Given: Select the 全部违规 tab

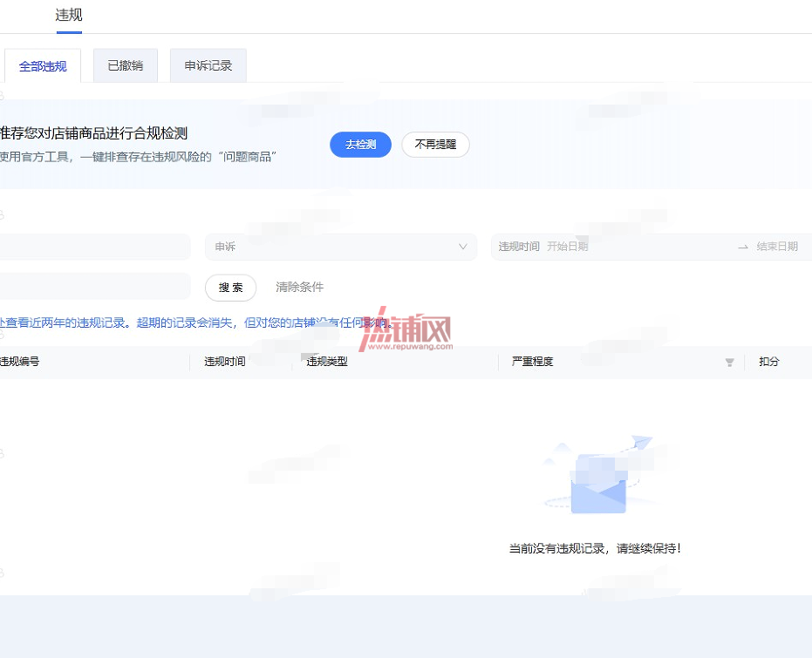Looking at the screenshot, I should (43, 65).
